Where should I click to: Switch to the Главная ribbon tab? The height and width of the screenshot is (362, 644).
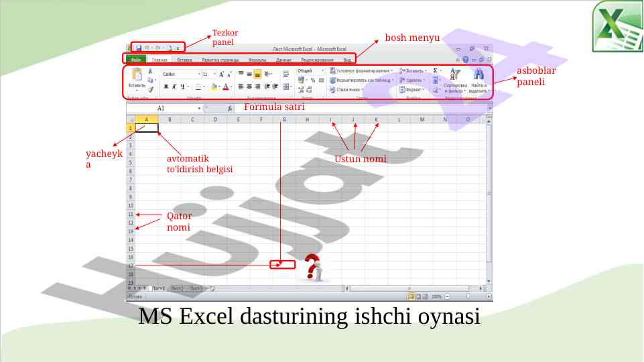[159, 60]
